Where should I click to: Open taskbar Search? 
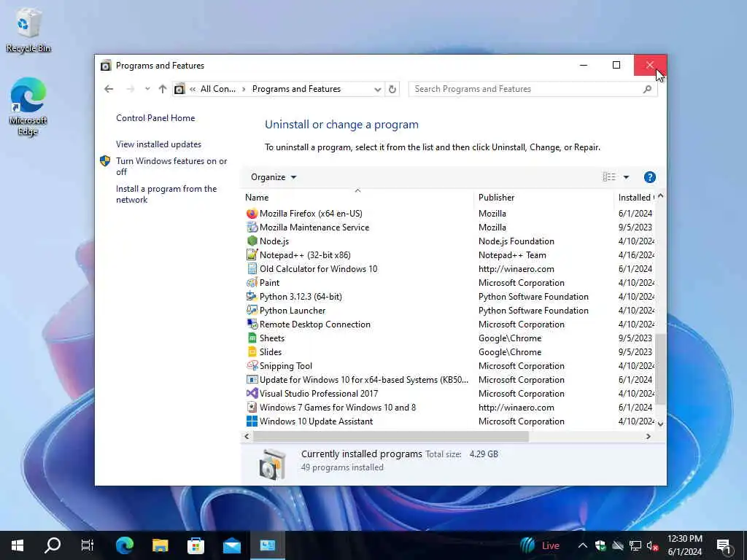coord(53,545)
